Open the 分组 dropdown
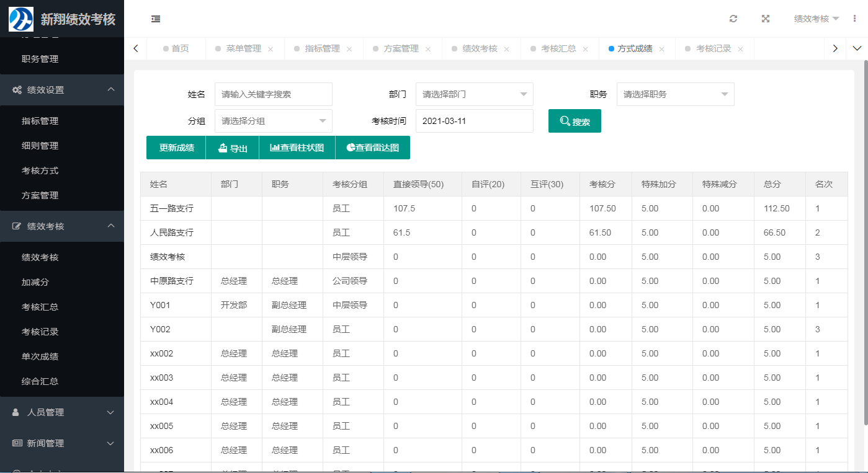This screenshot has width=868, height=473. (273, 121)
